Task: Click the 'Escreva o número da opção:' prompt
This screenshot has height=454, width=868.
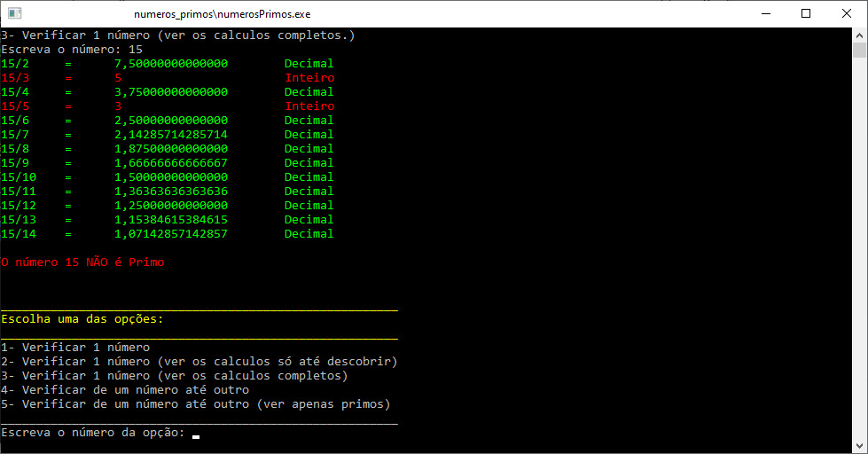Action: coord(93,433)
